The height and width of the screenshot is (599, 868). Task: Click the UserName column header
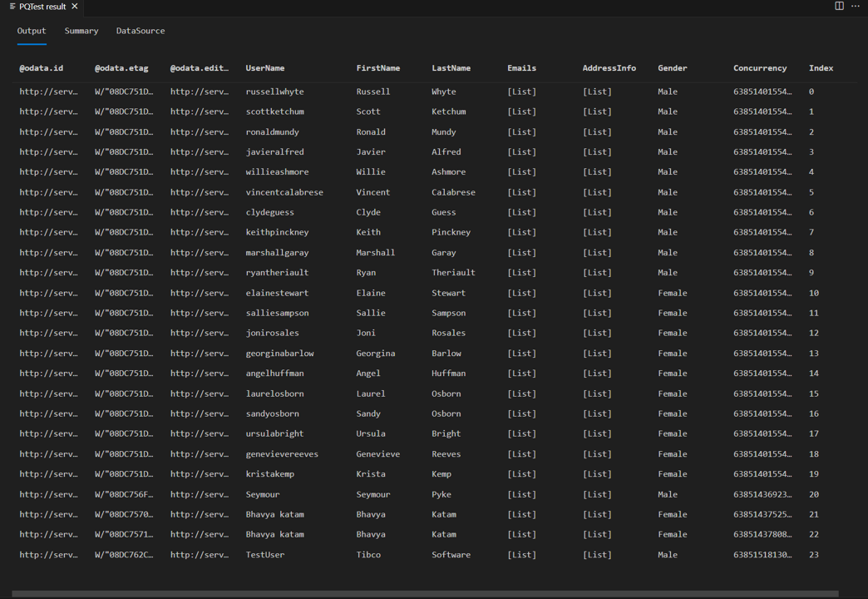pyautogui.click(x=265, y=68)
